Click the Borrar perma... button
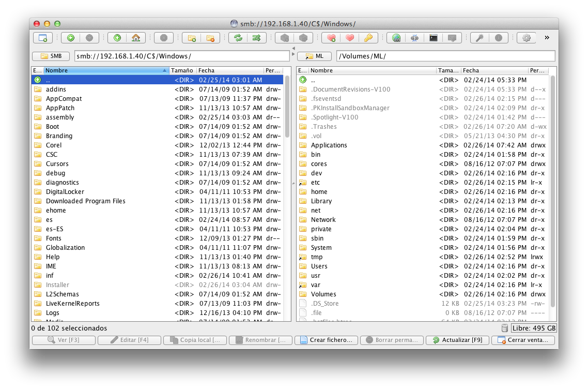Image resolution: width=588 pixels, height=390 pixels. point(392,340)
